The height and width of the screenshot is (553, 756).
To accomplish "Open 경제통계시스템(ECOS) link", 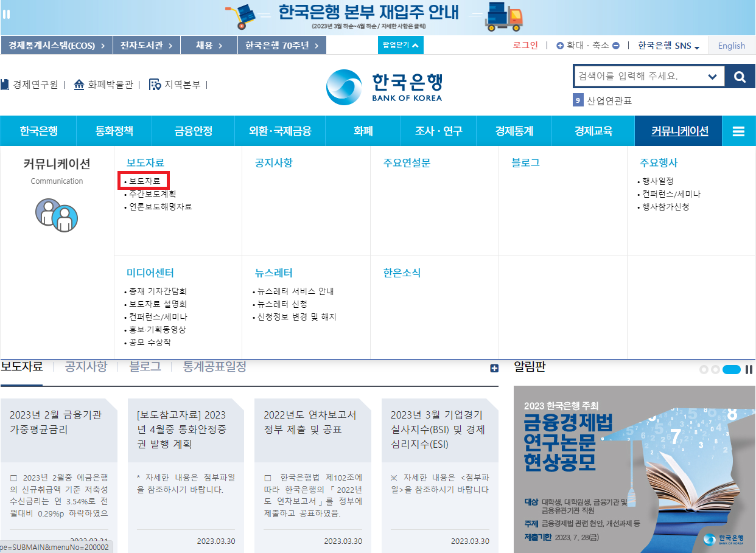I will tap(57, 46).
